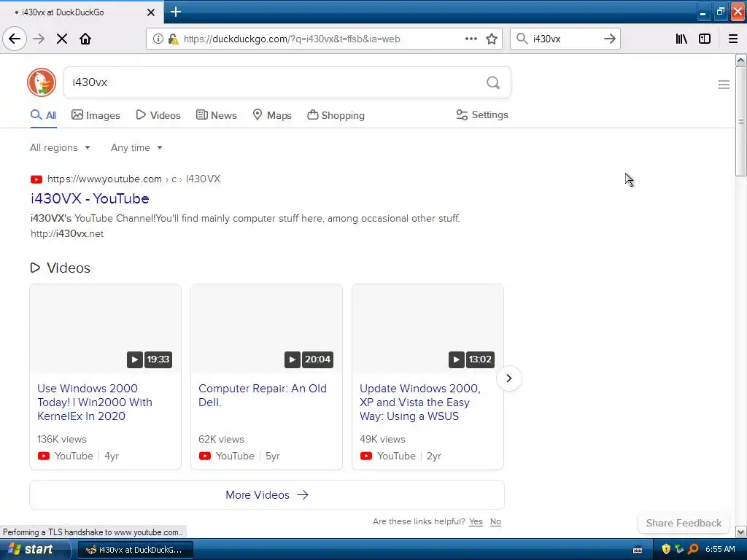Open 'Use Windows 2000 Today!' video link
The image size is (747, 560).
click(95, 402)
